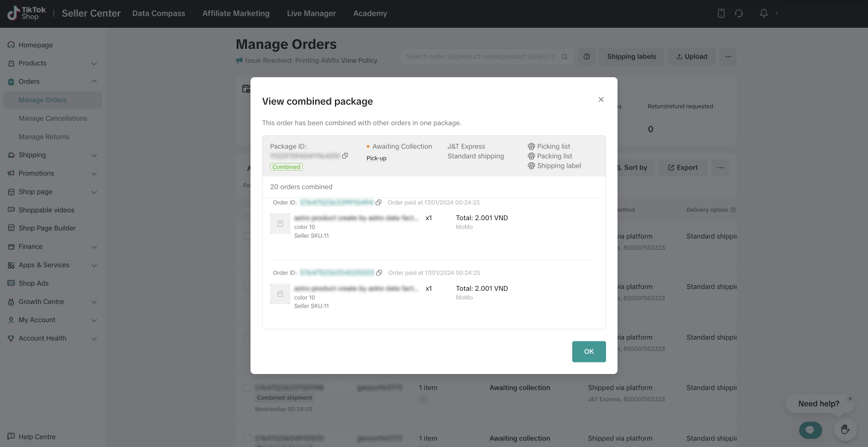Expand the Shipping sidebar menu

(94, 155)
